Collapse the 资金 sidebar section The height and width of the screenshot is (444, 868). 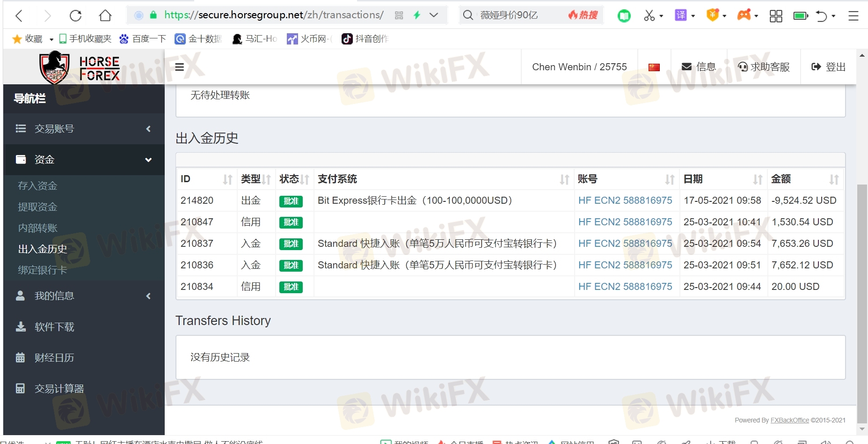pyautogui.click(x=84, y=160)
